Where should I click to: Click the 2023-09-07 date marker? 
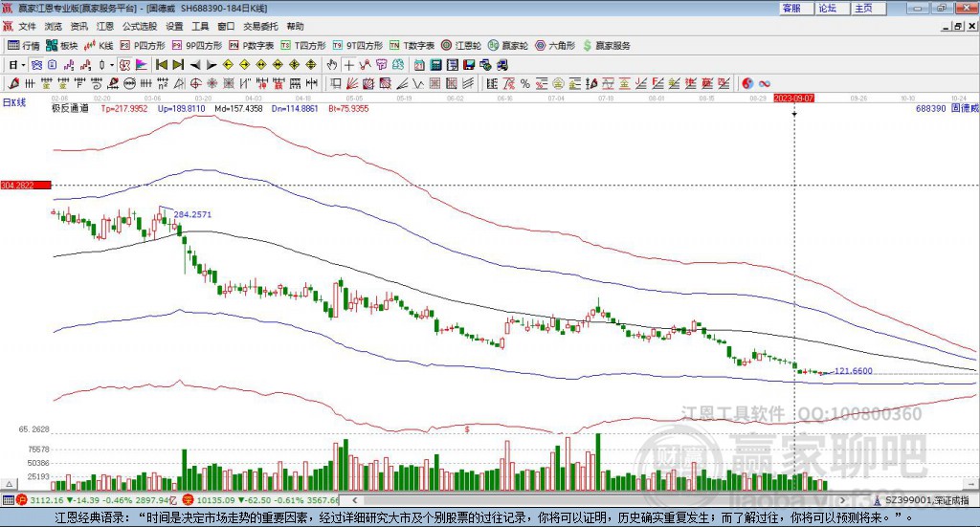pyautogui.click(x=793, y=98)
